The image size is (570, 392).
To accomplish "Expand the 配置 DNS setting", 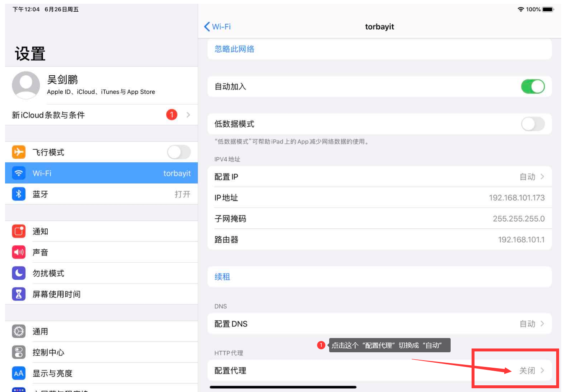I will click(x=542, y=324).
